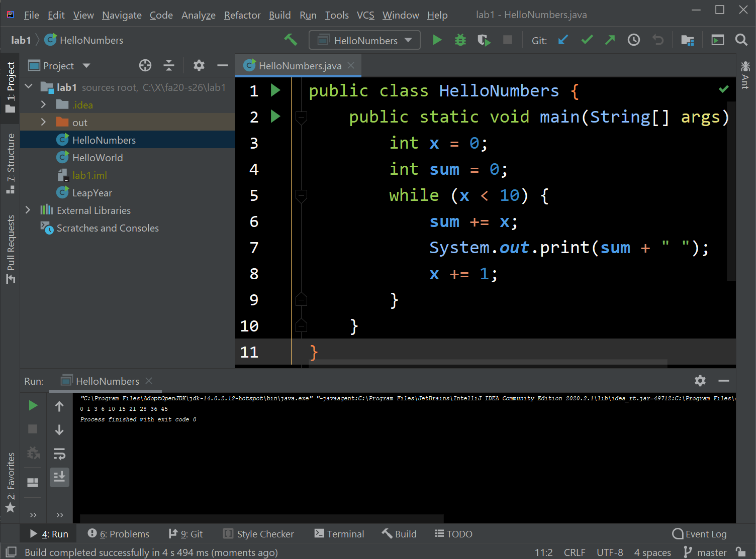Open the master Git branch popup
Screen dimensions: 756x559
pyautogui.click(x=705, y=552)
